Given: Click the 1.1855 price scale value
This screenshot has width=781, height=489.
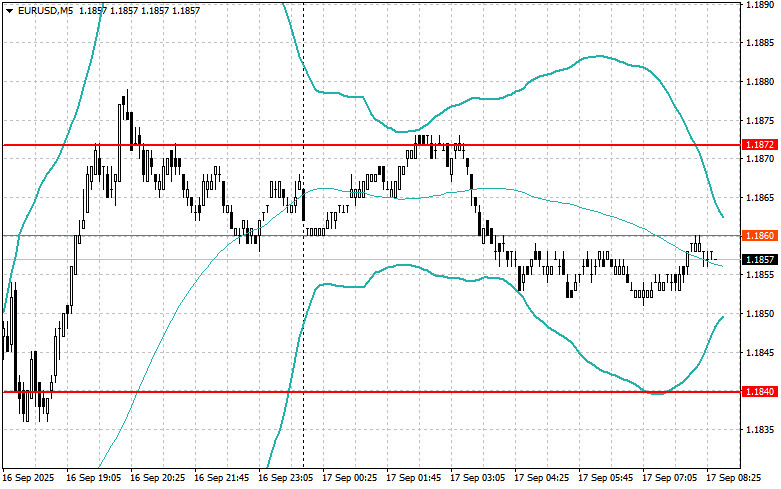Looking at the screenshot, I should [x=760, y=275].
